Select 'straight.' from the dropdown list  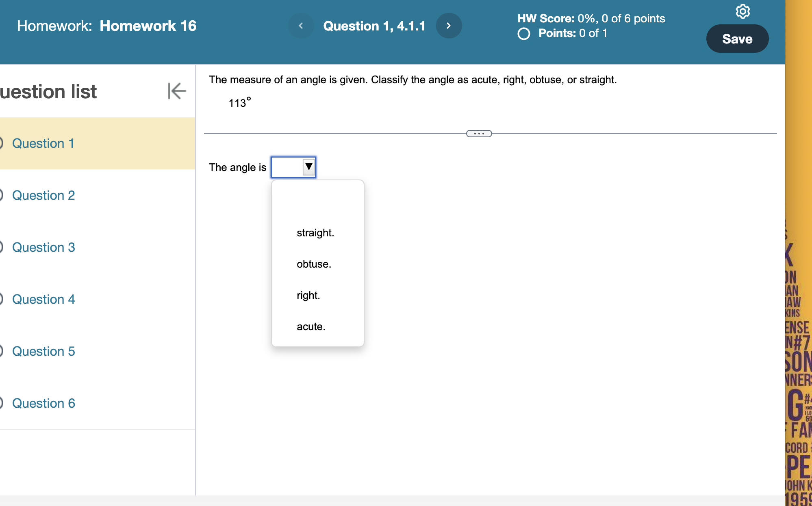click(315, 233)
